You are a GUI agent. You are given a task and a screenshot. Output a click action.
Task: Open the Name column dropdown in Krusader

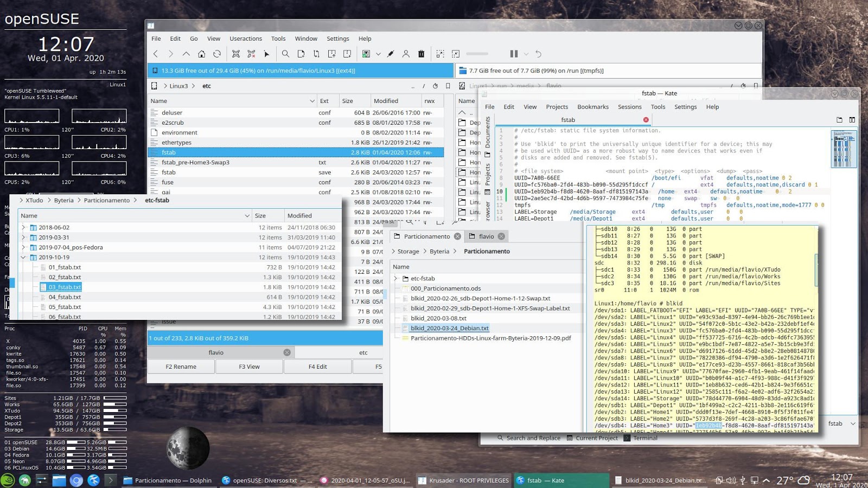pyautogui.click(x=312, y=101)
